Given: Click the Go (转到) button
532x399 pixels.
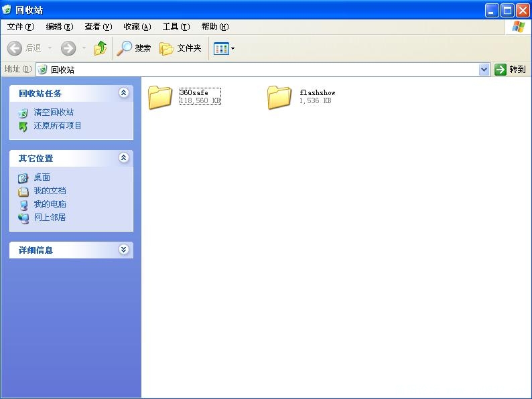Looking at the screenshot, I should tap(511, 70).
